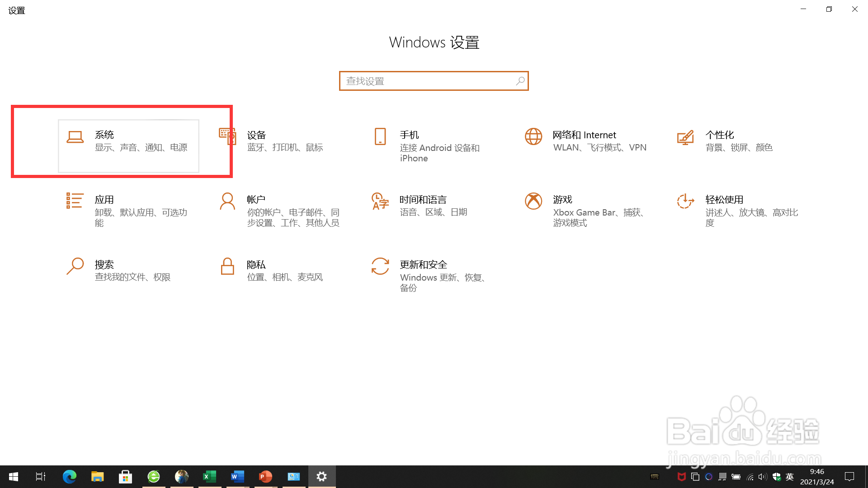
Task: Click the Windows Security shield tray icon
Action: 777,477
